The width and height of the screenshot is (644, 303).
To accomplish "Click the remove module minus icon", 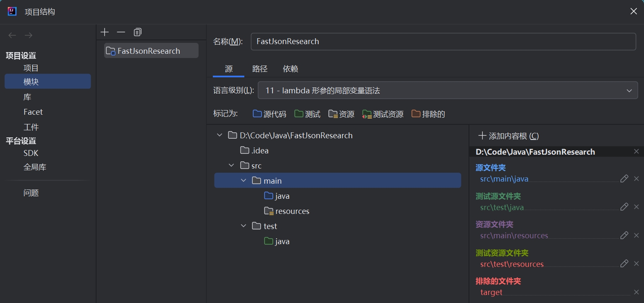I will tap(121, 32).
